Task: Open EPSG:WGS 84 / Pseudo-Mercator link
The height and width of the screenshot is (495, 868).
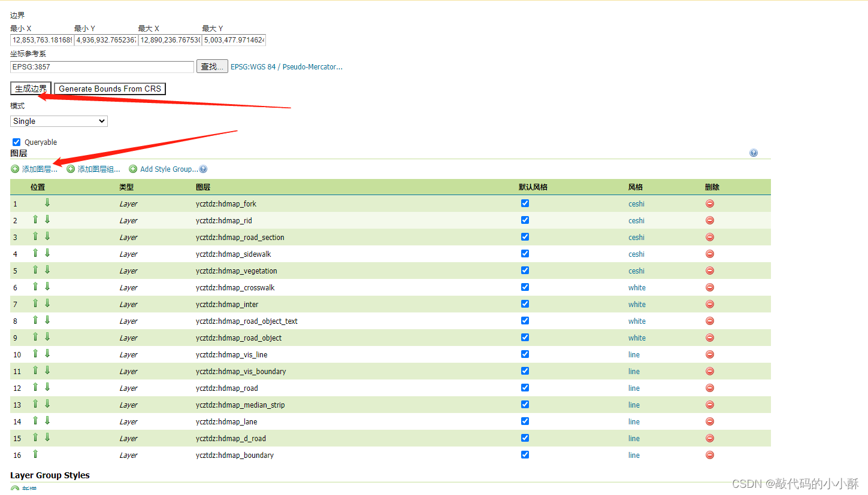Action: (286, 67)
